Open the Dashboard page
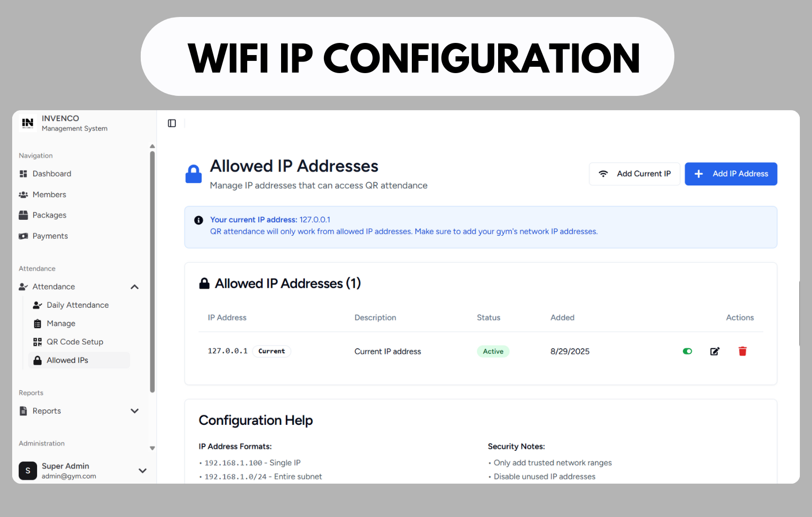 pyautogui.click(x=51, y=174)
